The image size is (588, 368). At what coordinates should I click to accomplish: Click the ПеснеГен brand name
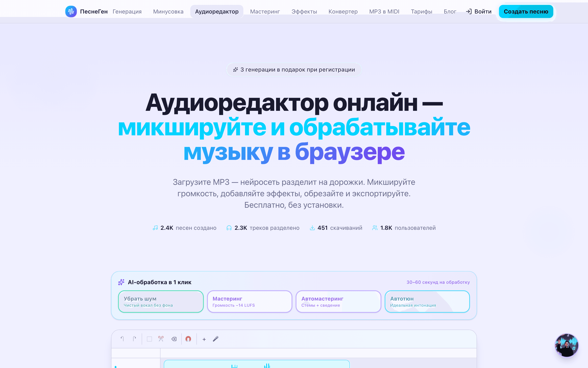click(94, 11)
